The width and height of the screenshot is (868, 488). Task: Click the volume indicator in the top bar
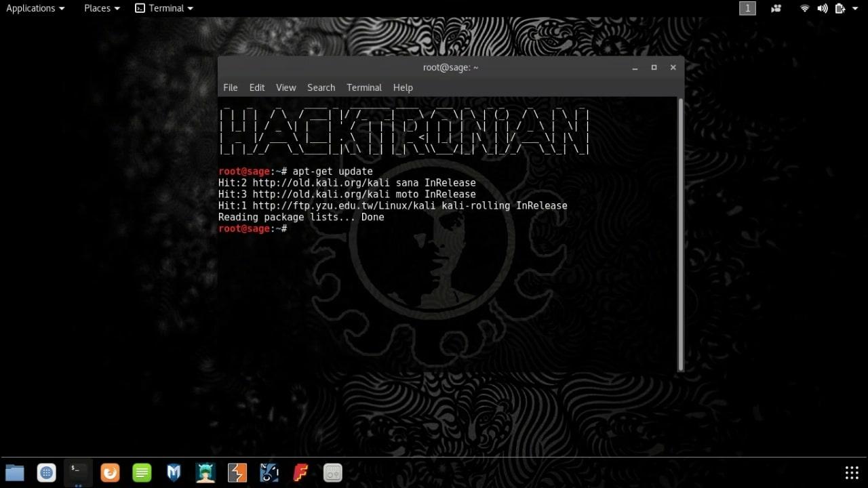tap(822, 8)
